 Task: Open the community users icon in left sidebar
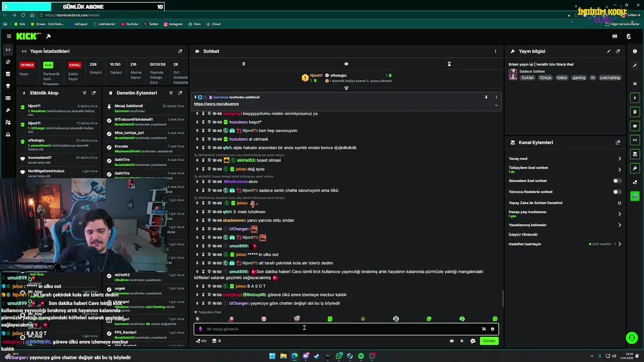(8, 122)
